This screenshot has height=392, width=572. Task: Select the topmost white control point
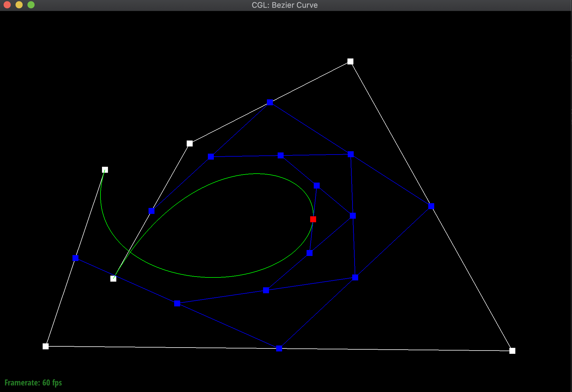350,61
